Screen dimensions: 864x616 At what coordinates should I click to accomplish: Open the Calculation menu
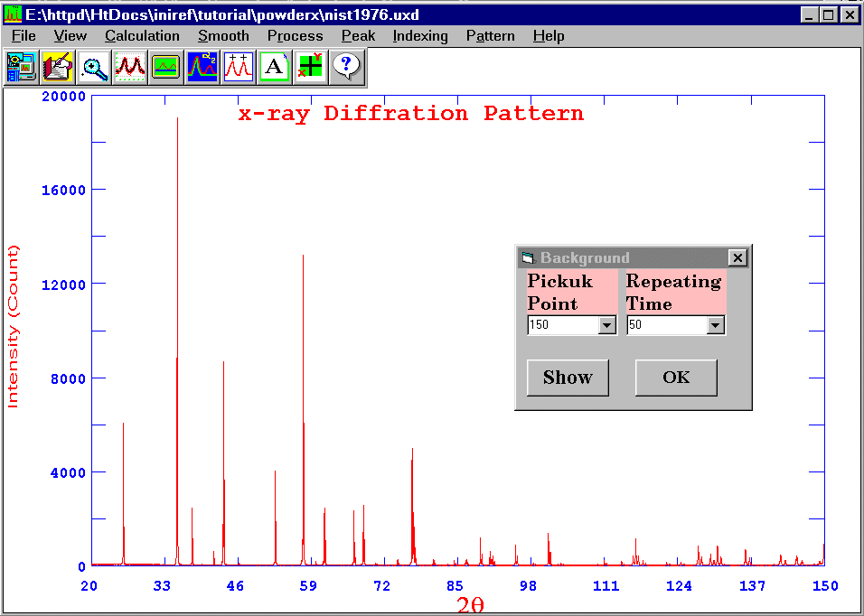tap(142, 36)
